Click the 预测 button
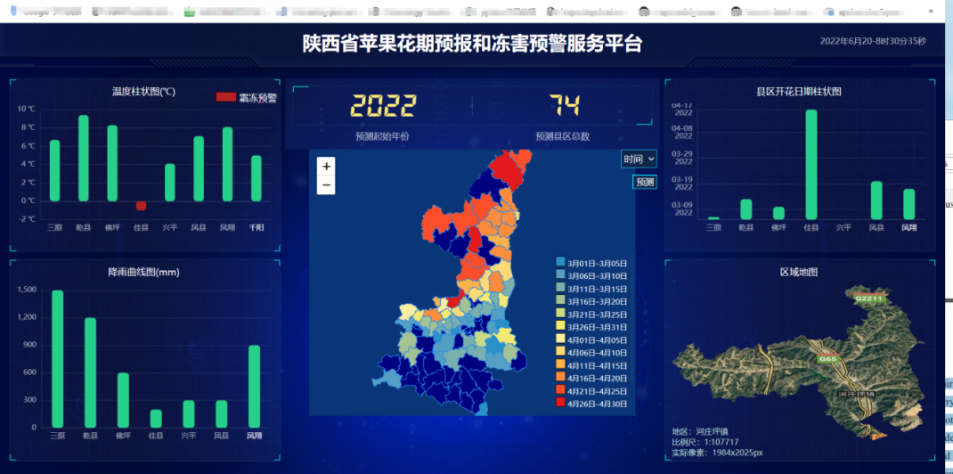This screenshot has width=953, height=474. pyautogui.click(x=645, y=182)
